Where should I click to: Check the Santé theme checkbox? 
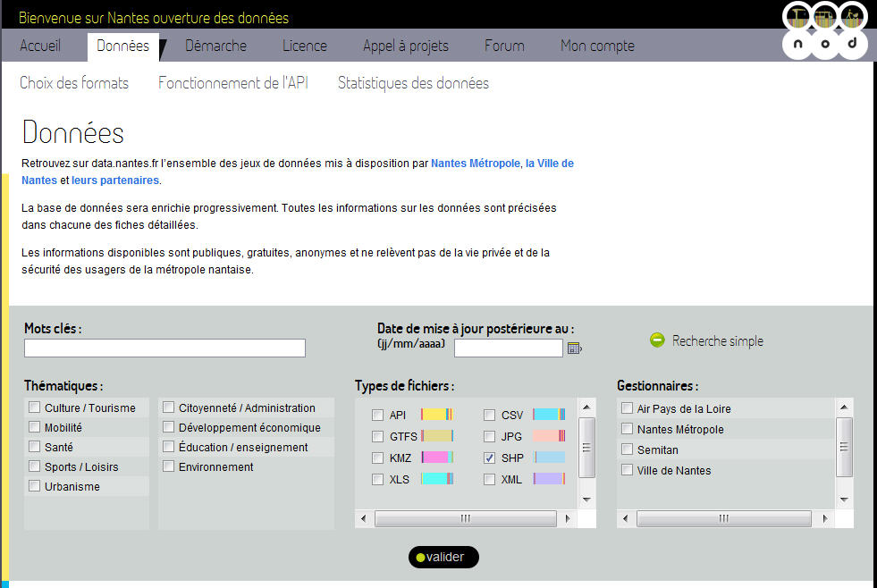[35, 447]
